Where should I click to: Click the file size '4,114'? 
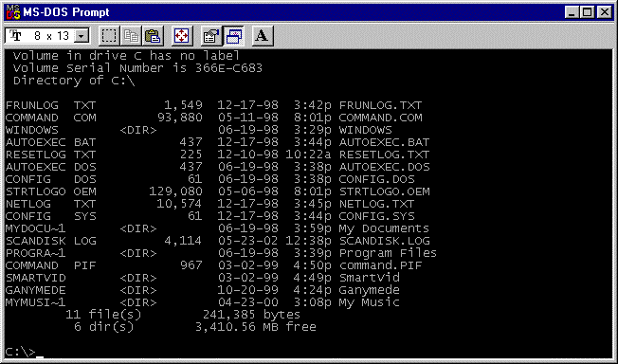coord(183,241)
